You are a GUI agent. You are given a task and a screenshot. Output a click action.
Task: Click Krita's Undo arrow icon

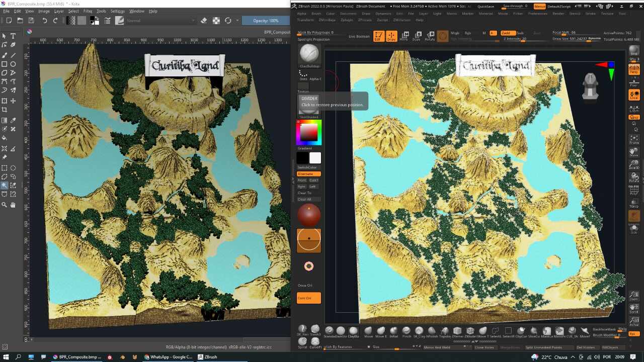pos(44,21)
